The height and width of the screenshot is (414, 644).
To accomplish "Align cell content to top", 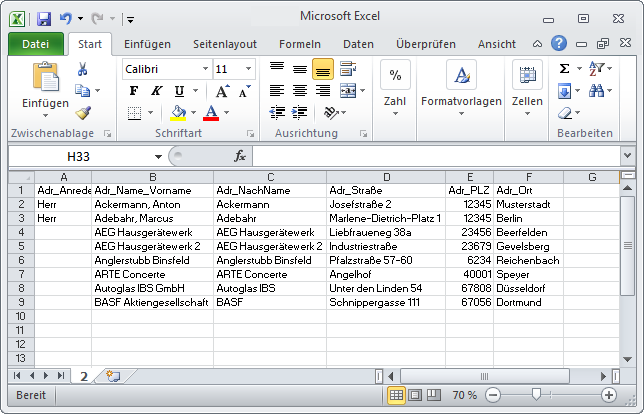I will click(277, 68).
